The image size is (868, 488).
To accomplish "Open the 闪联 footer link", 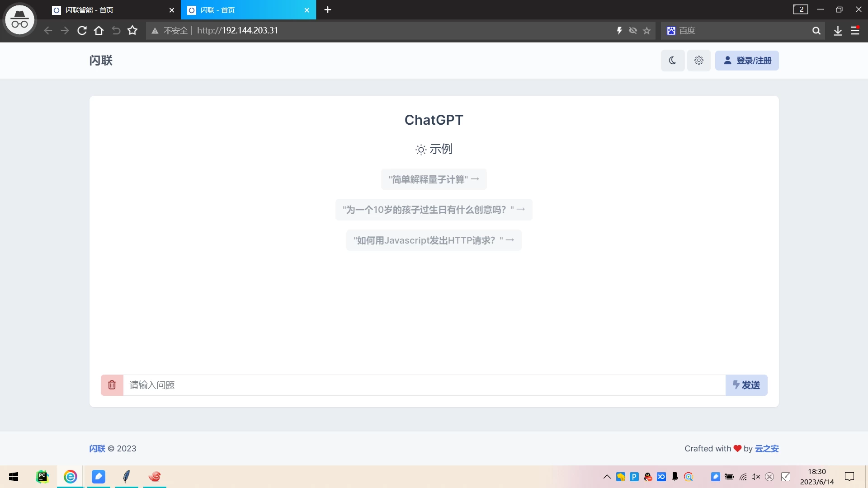I will [97, 449].
